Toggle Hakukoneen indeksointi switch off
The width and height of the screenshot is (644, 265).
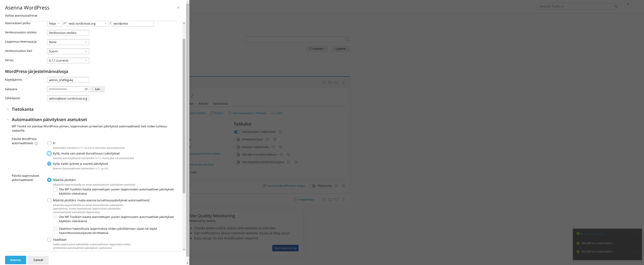(x=237, y=132)
